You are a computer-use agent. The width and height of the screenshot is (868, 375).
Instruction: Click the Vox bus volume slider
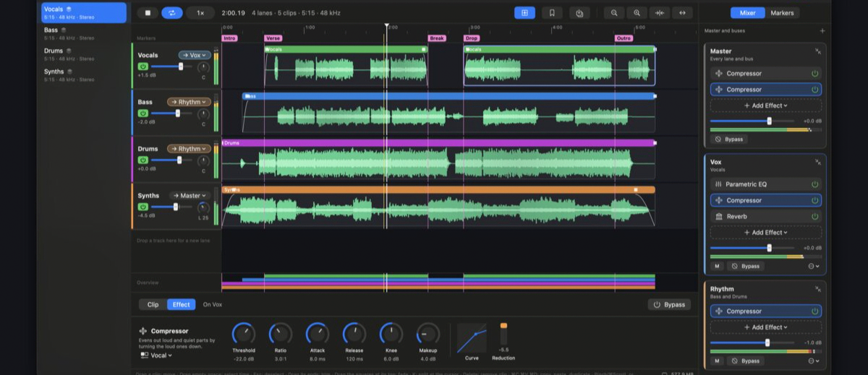(x=754, y=248)
